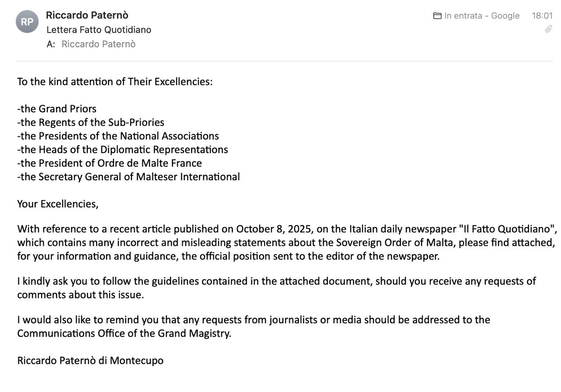Click the 18:01 message timestamp

click(542, 16)
